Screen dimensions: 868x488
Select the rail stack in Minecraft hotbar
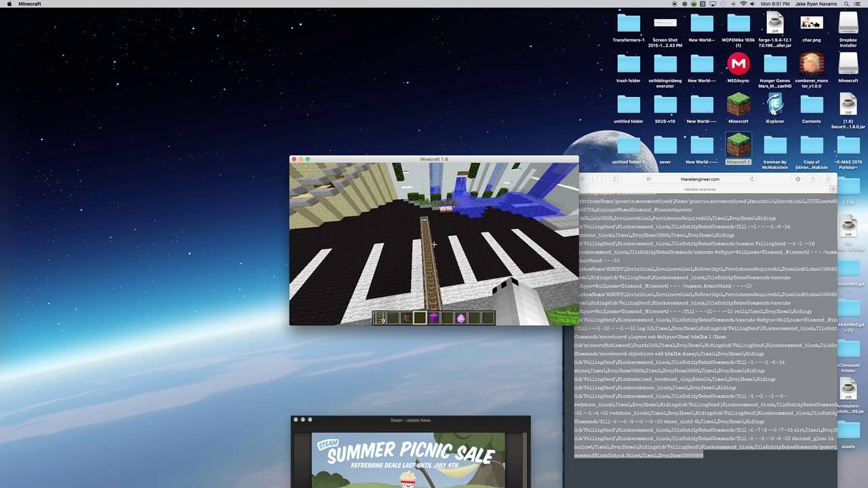point(380,318)
